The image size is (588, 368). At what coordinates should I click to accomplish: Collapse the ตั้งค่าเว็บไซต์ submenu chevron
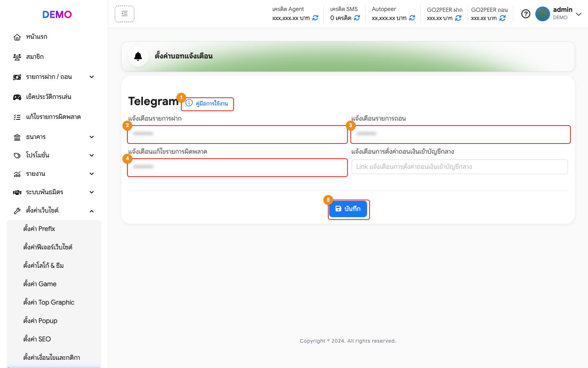(x=92, y=211)
